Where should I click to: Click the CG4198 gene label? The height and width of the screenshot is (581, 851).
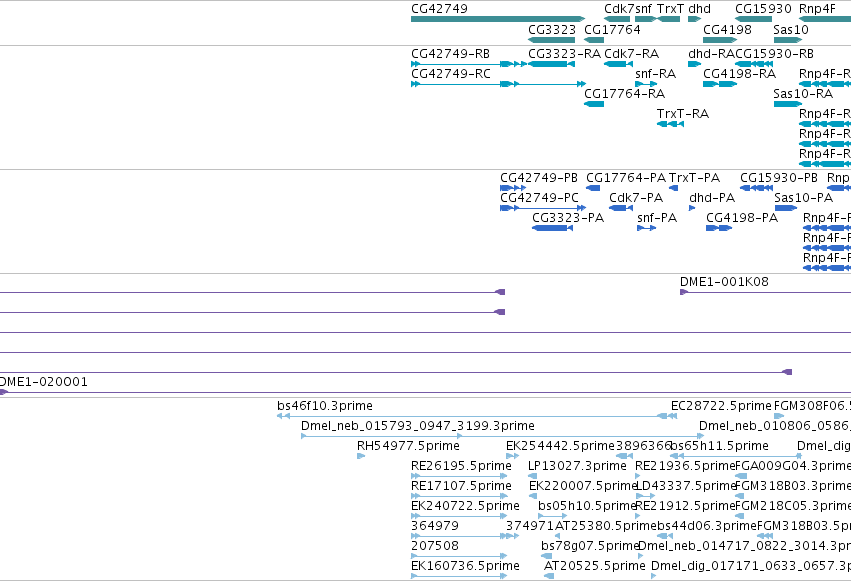pos(727,29)
